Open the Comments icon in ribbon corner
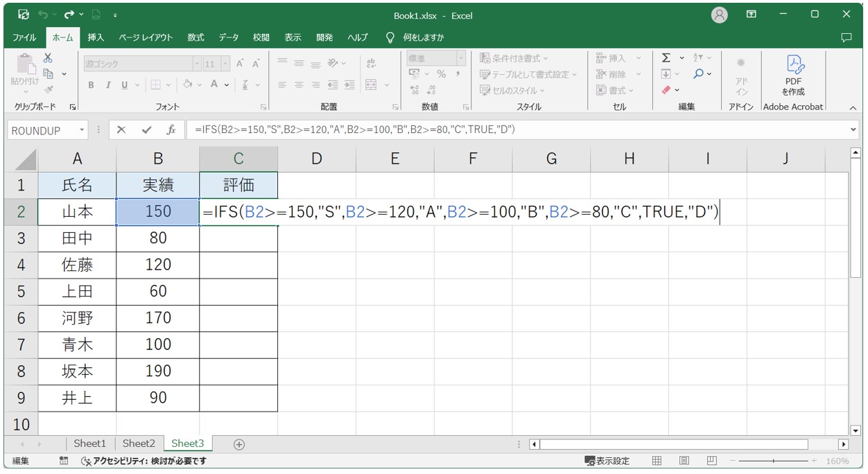This screenshot has width=868, height=474. [x=846, y=37]
